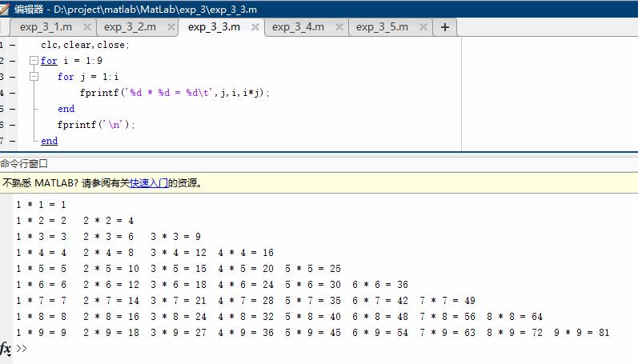
Task: Click output '8 * 9 = 72'
Action: coord(515,333)
